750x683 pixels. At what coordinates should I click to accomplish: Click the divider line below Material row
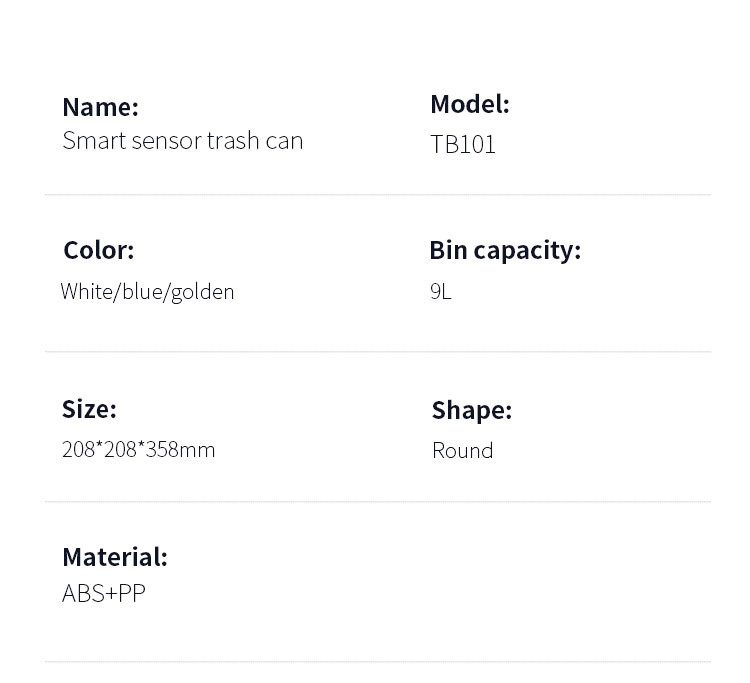(x=378, y=662)
